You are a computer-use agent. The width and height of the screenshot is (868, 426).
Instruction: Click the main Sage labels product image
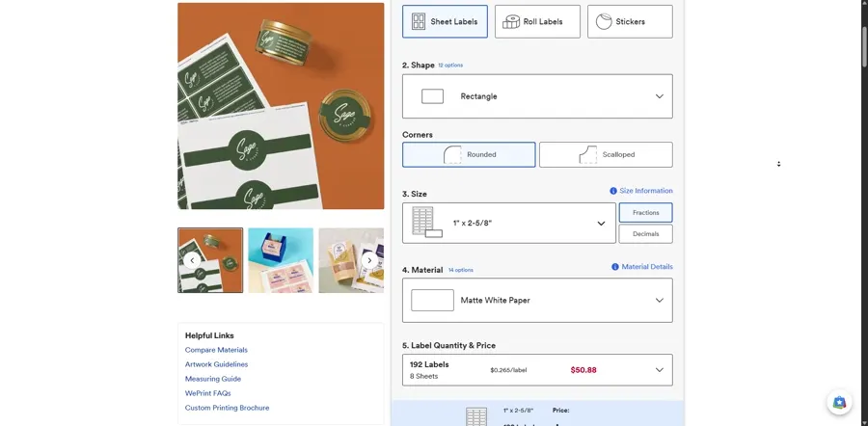point(281,106)
